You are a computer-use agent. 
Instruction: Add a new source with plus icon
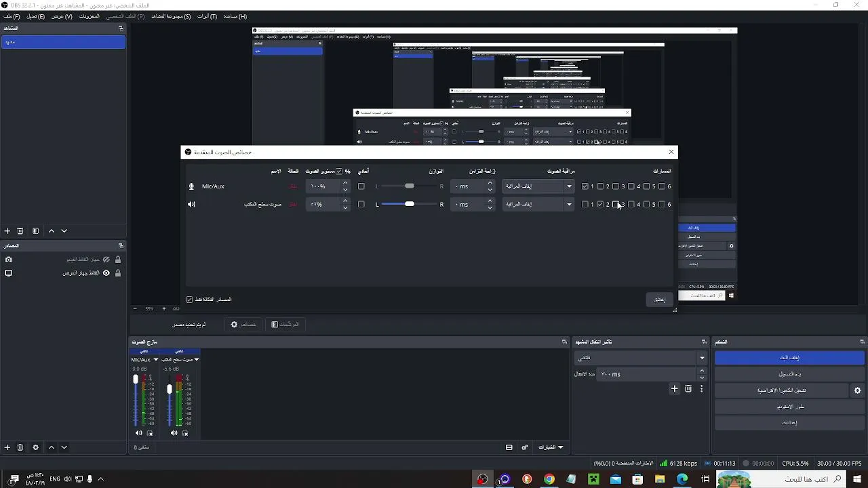tap(7, 447)
